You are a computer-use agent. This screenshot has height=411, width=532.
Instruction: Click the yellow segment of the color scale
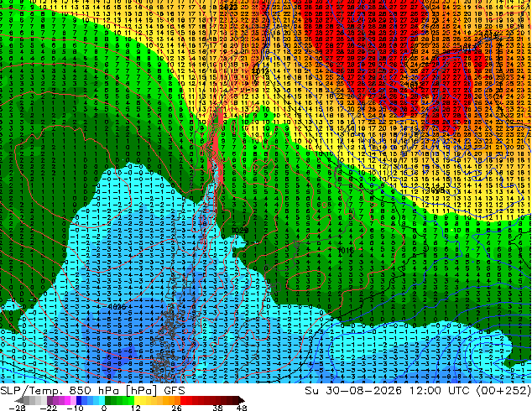coord(137,400)
